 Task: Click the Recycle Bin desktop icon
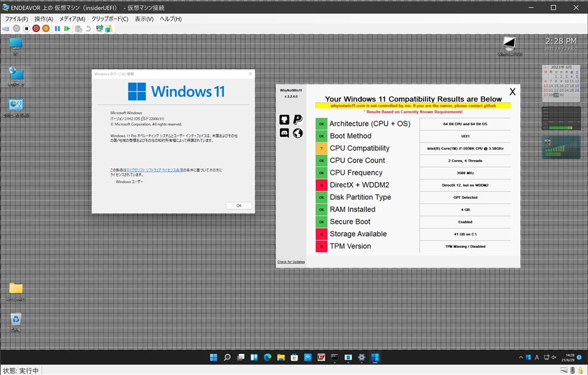pyautogui.click(x=16, y=320)
